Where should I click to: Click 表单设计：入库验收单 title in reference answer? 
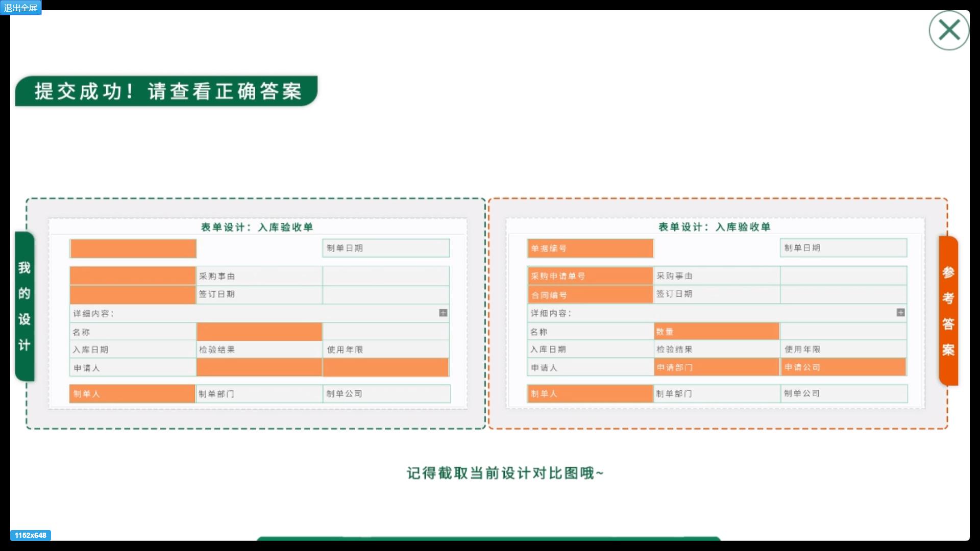714,227
